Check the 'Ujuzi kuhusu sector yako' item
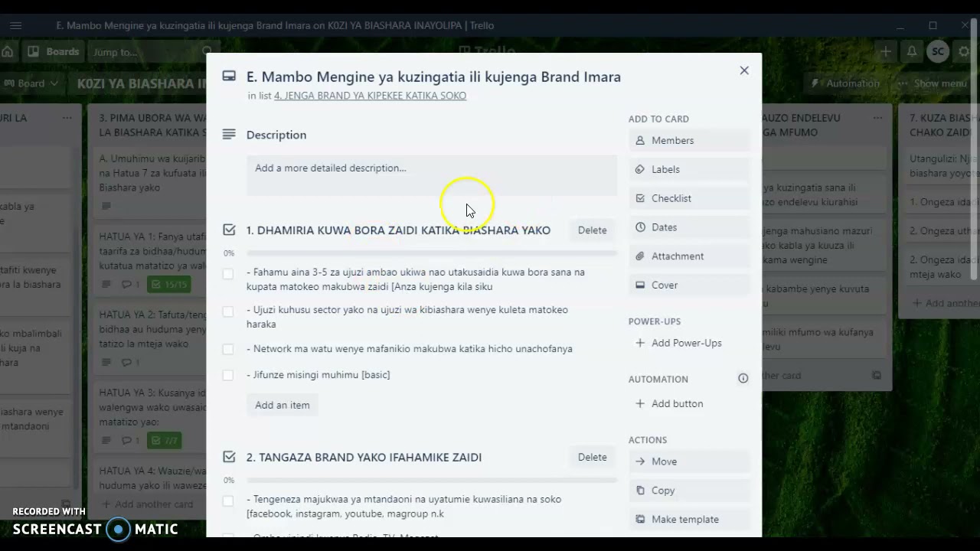This screenshot has height=551, width=980. 228,311
